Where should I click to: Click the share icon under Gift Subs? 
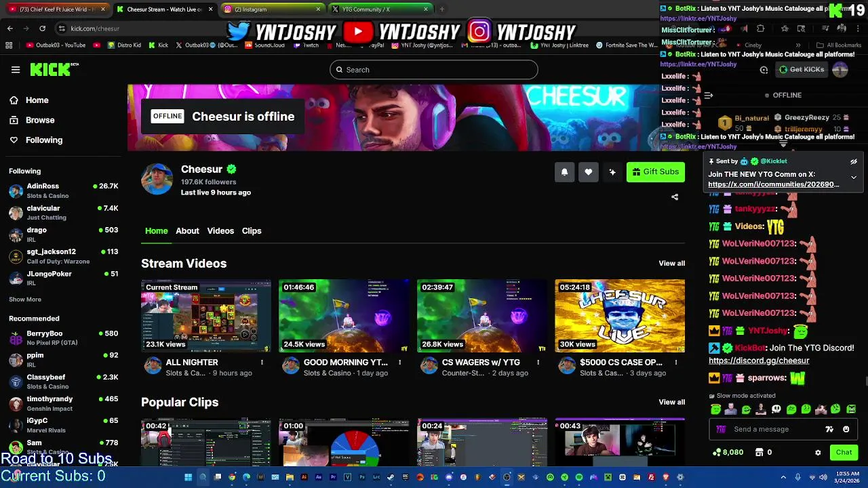pos(675,197)
